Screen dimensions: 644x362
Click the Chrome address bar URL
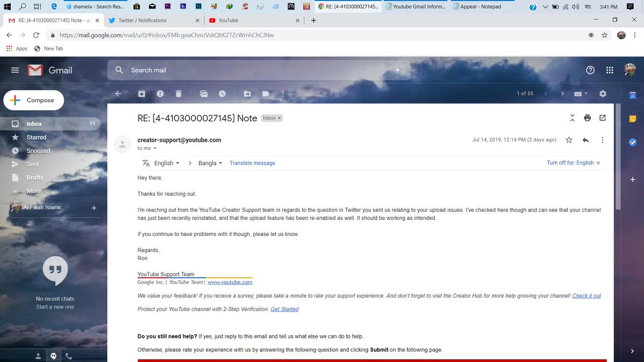[x=166, y=35]
